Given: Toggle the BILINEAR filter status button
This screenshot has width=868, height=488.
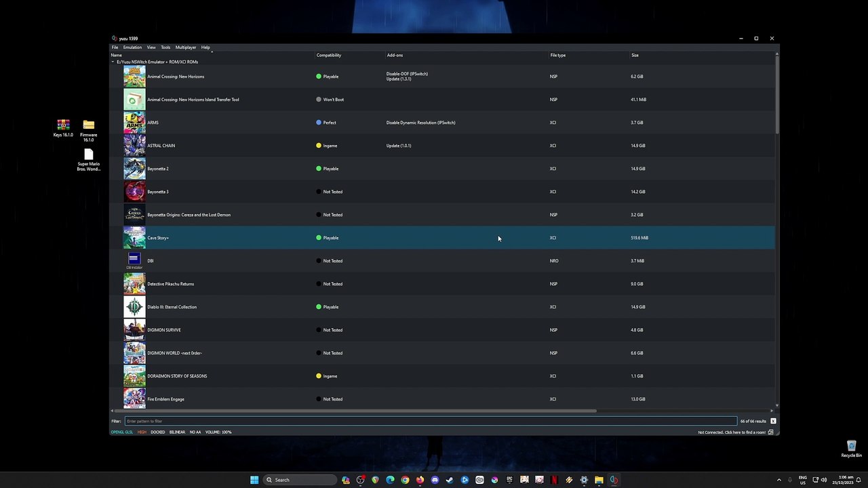Looking at the screenshot, I should (x=177, y=432).
